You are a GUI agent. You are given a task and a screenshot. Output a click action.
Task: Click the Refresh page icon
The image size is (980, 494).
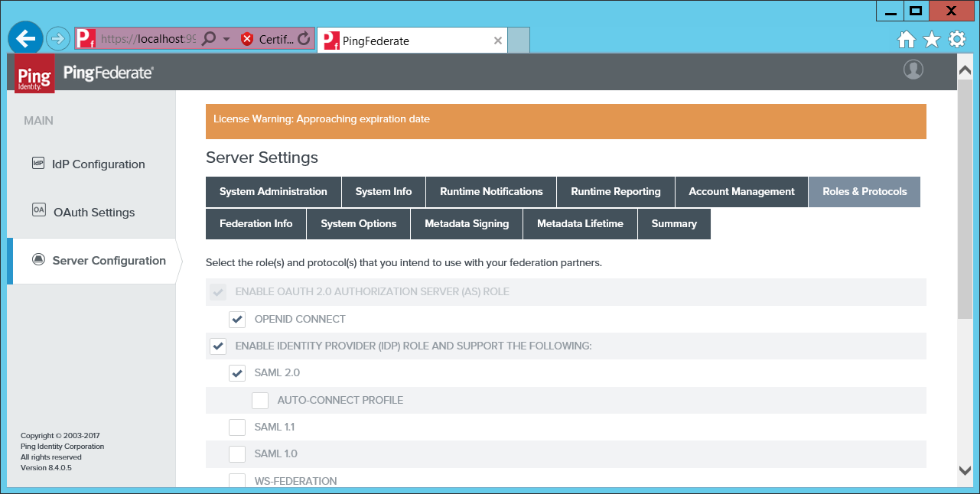point(304,38)
